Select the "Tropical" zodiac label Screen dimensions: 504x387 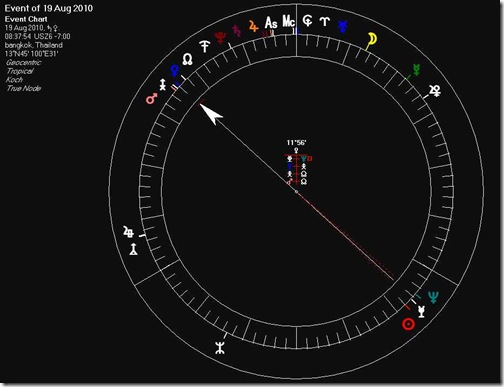point(20,71)
